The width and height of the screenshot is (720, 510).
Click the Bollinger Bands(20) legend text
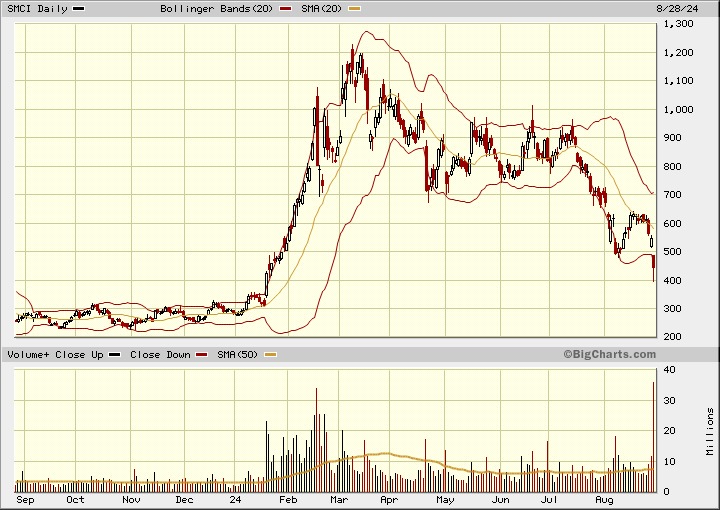point(216,9)
